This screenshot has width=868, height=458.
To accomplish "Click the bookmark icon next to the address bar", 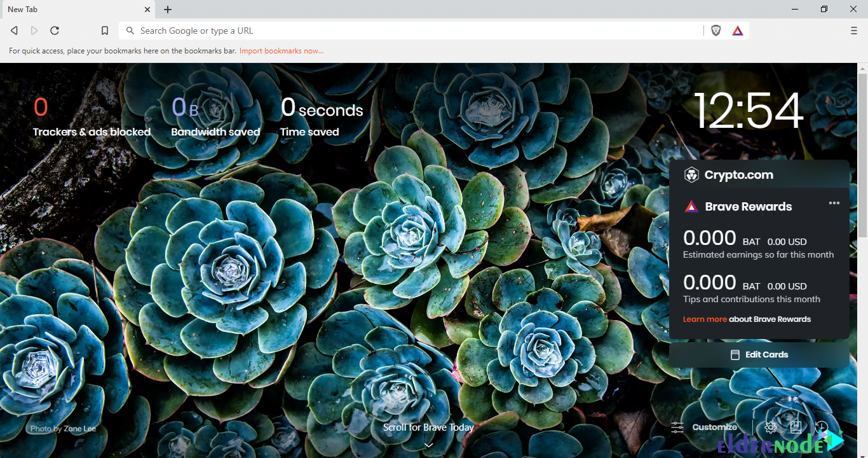I will (105, 30).
